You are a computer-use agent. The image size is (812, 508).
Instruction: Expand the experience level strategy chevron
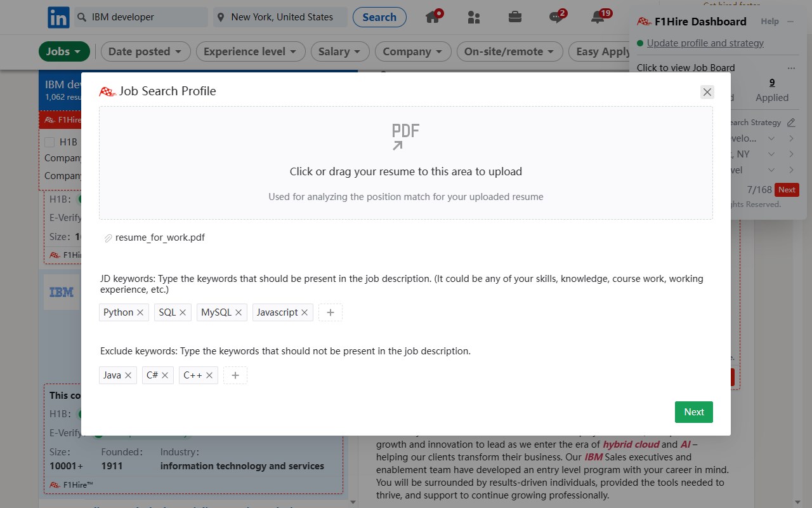point(771,170)
